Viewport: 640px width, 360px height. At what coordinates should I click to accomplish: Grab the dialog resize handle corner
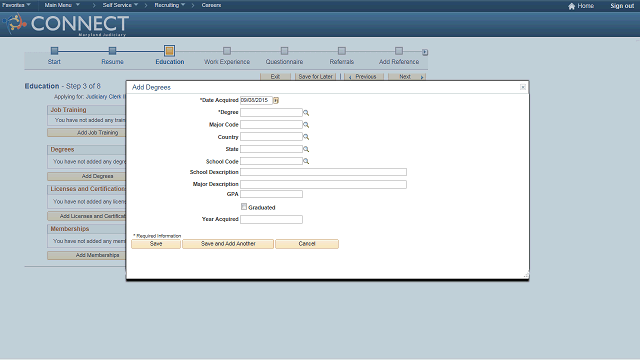pyautogui.click(x=526, y=276)
